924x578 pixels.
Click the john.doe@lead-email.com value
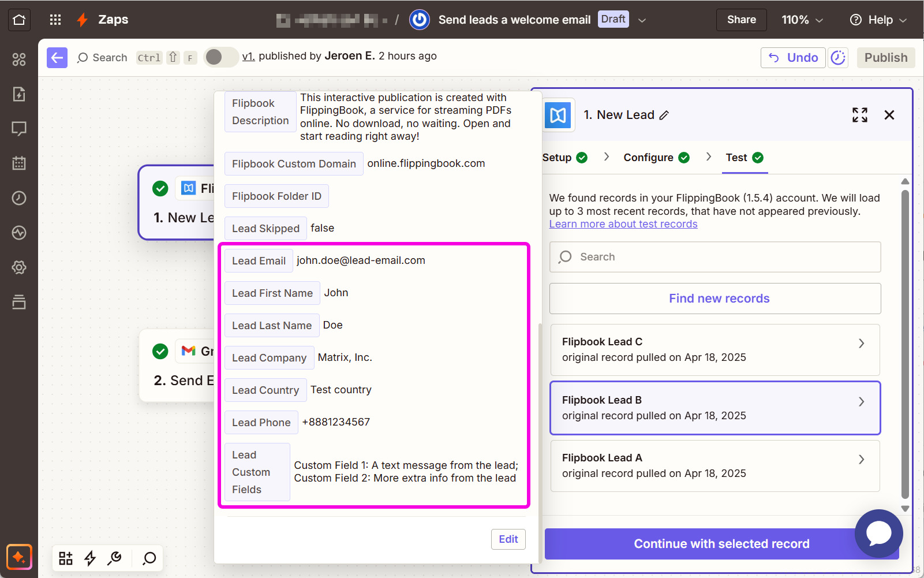[361, 260]
